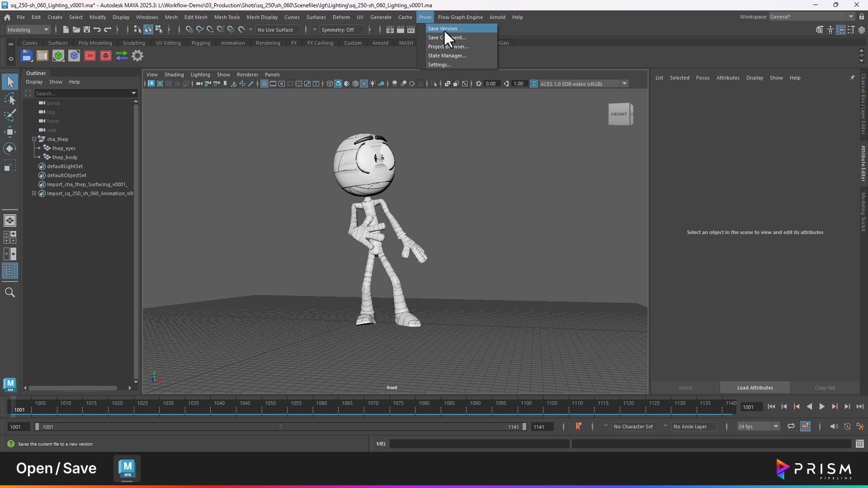Click the MEL command input field
The image size is (868, 488).
[x=479, y=444]
